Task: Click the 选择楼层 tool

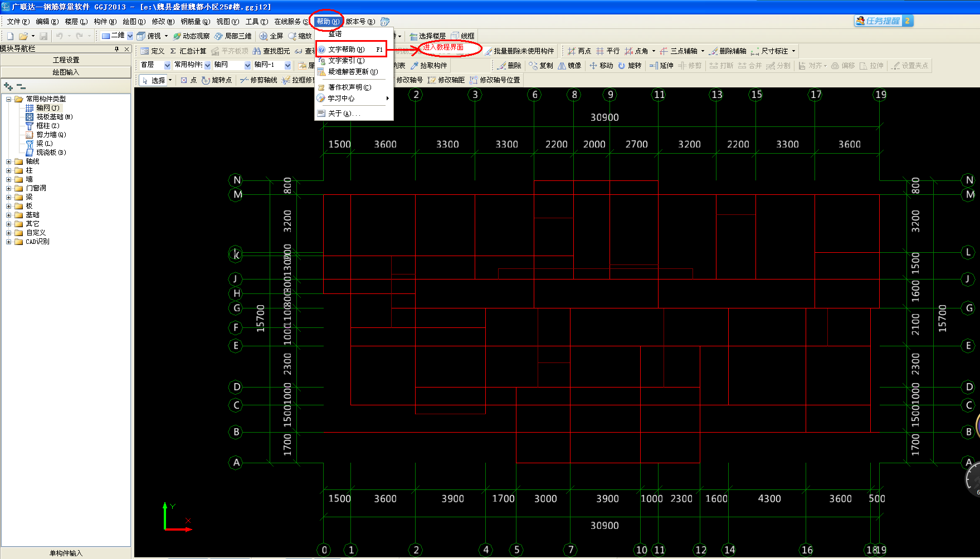Action: tap(427, 36)
